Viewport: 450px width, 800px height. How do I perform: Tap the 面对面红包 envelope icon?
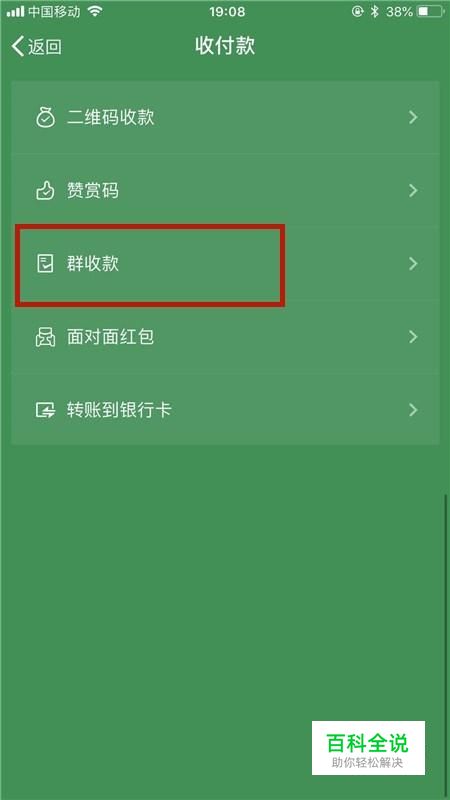(x=45, y=337)
